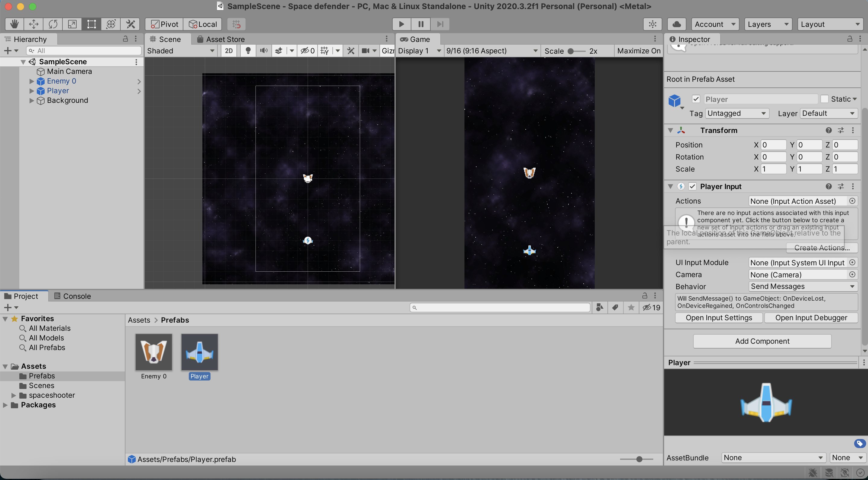Search by label in Project panel

[615, 307]
